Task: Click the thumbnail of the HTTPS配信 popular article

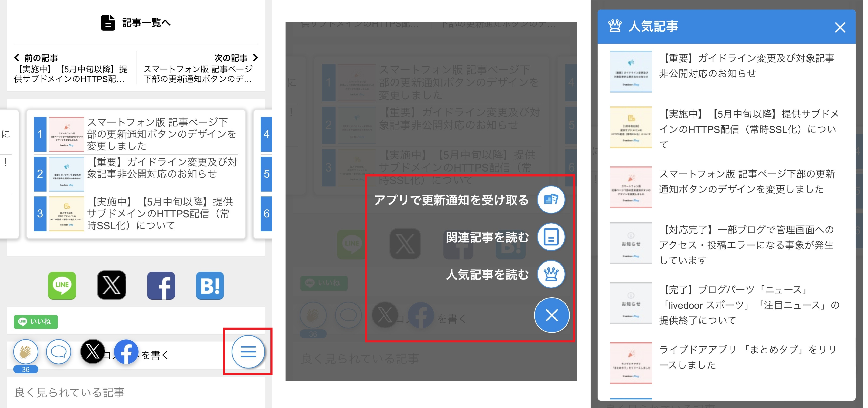Action: coord(631,127)
